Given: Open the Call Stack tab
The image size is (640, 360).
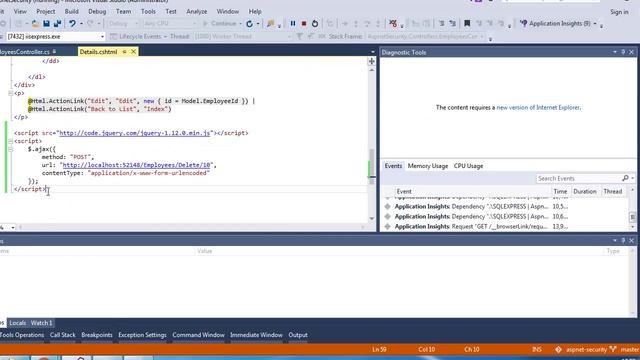Looking at the screenshot, I should click(62, 335).
